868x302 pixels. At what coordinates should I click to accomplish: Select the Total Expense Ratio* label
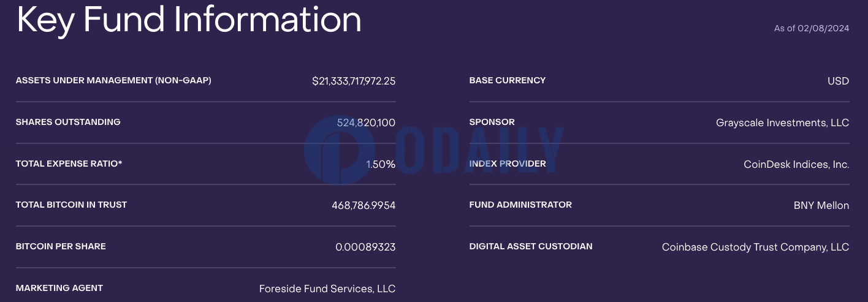69,164
